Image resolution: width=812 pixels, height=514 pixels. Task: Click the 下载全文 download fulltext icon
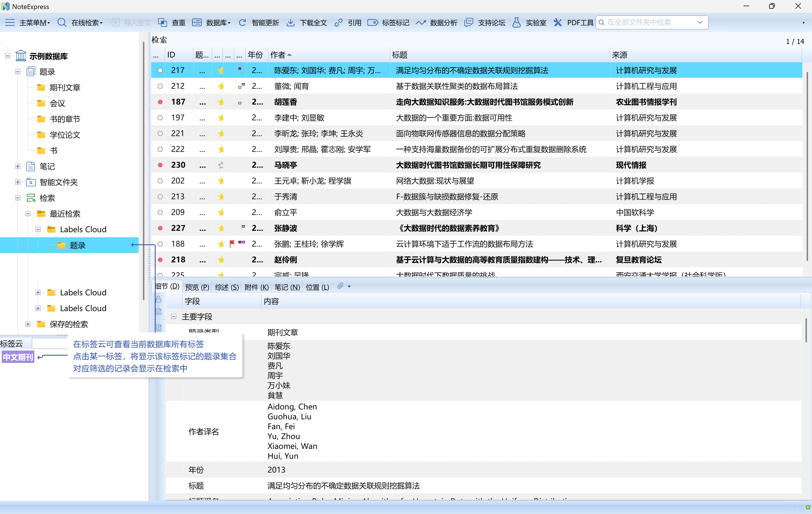coord(306,22)
